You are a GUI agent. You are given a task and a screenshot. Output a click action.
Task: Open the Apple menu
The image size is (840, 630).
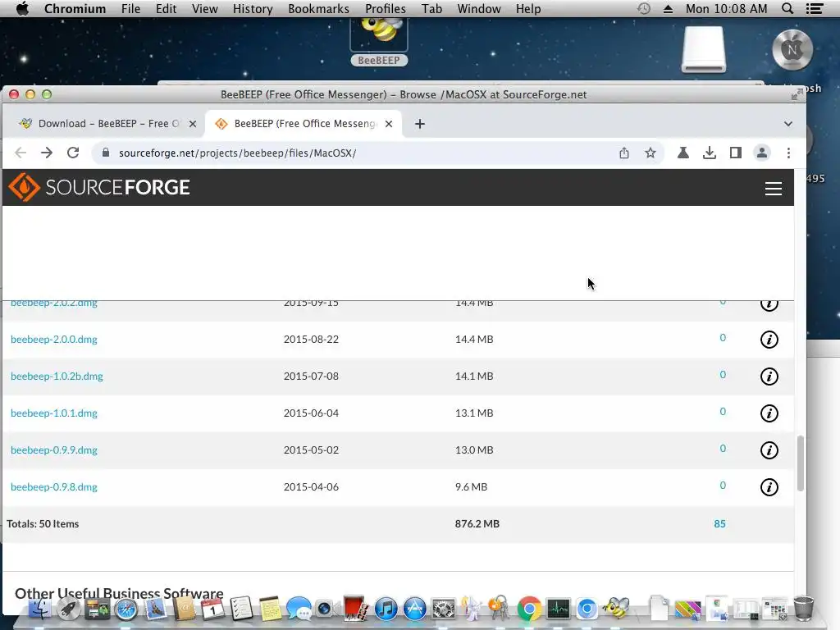(22, 8)
